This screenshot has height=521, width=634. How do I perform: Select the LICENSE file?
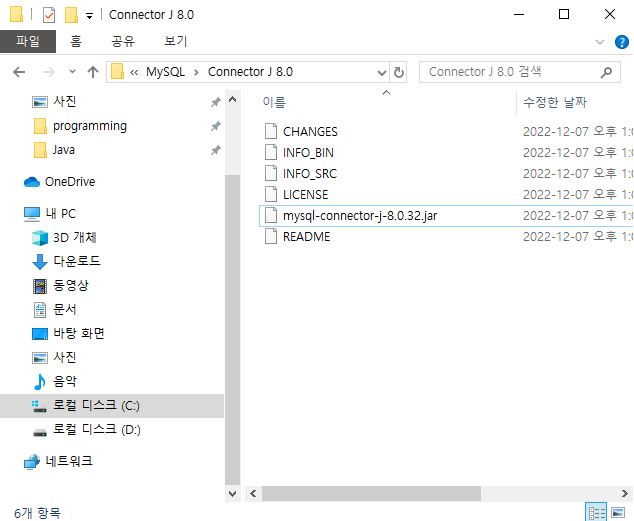click(x=305, y=195)
